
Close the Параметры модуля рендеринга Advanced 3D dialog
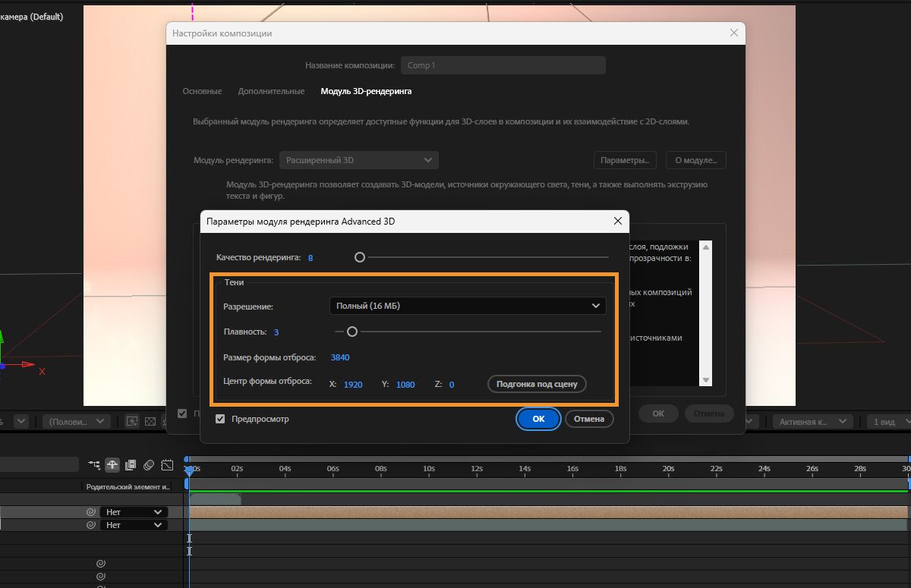(x=617, y=222)
